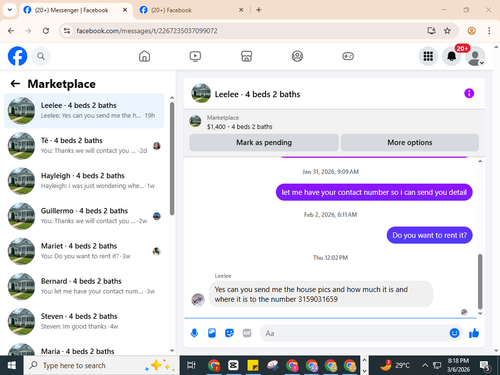Open the Windows Start button
Viewport: 500px width, 375px height.
(11, 365)
